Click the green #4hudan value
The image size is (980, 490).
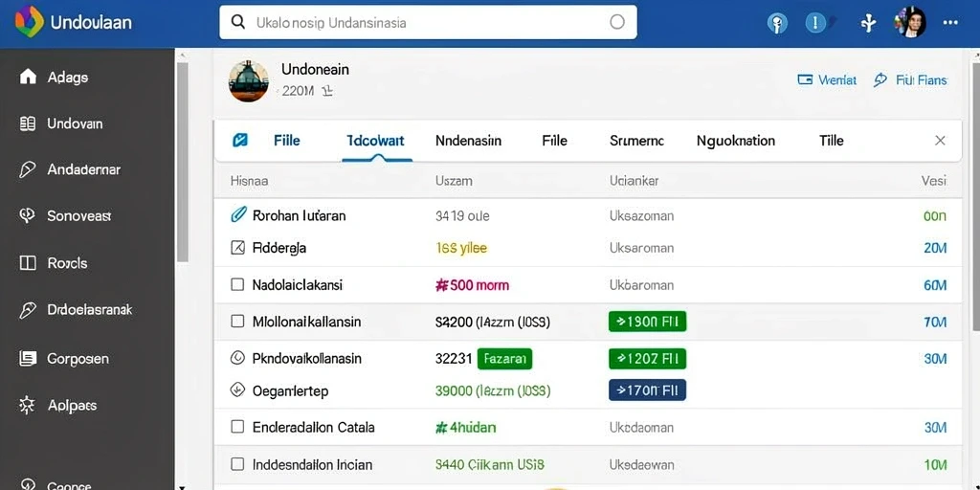pyautogui.click(x=465, y=427)
